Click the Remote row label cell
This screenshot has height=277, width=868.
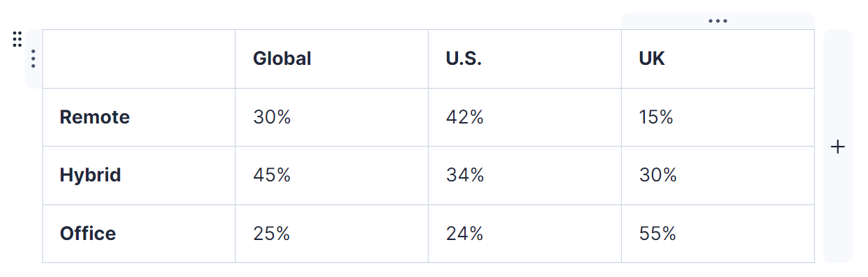(x=139, y=117)
